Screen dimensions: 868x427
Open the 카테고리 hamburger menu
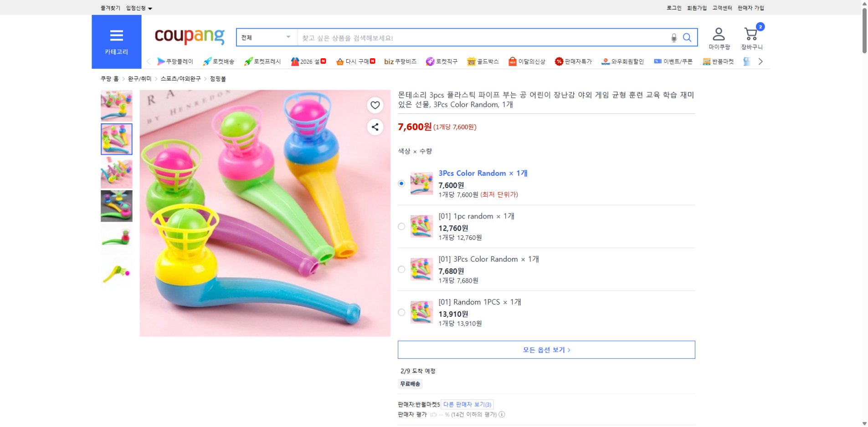click(x=117, y=36)
